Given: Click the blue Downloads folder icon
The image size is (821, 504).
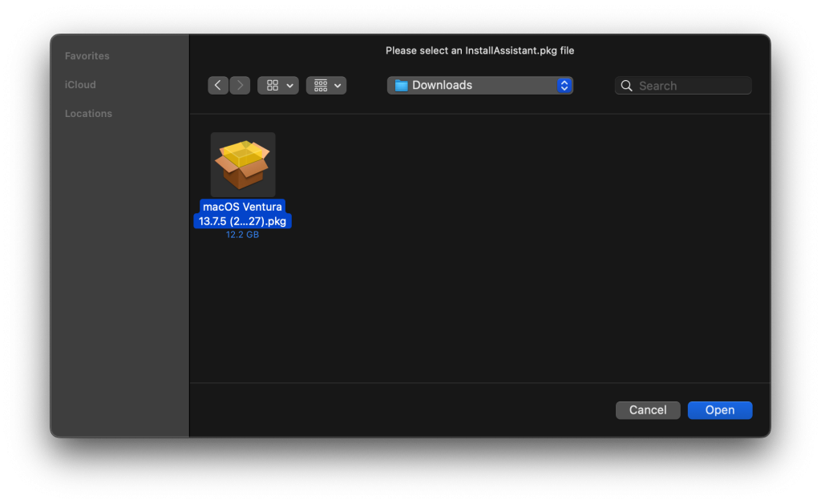Looking at the screenshot, I should tap(401, 85).
